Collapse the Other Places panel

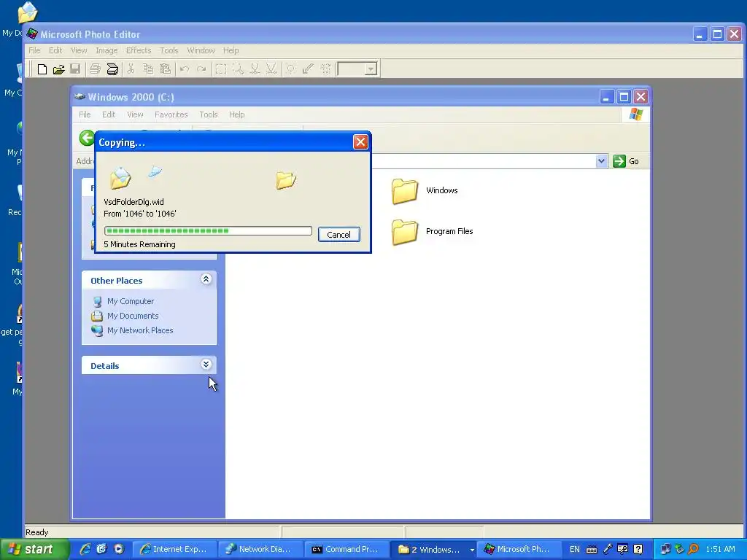pyautogui.click(x=206, y=279)
